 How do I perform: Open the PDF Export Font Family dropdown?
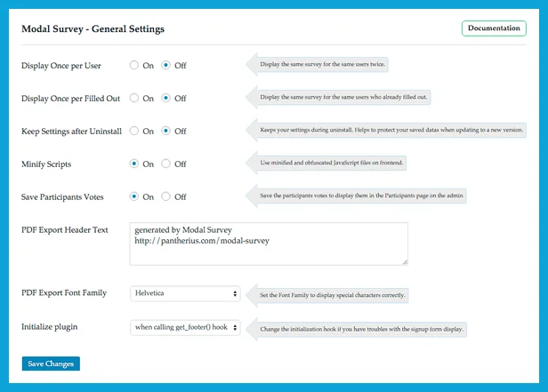(x=185, y=293)
